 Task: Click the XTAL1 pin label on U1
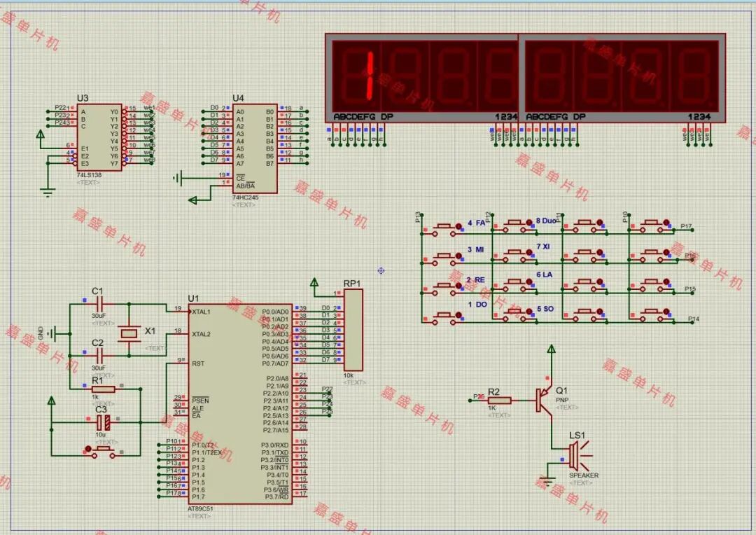201,312
